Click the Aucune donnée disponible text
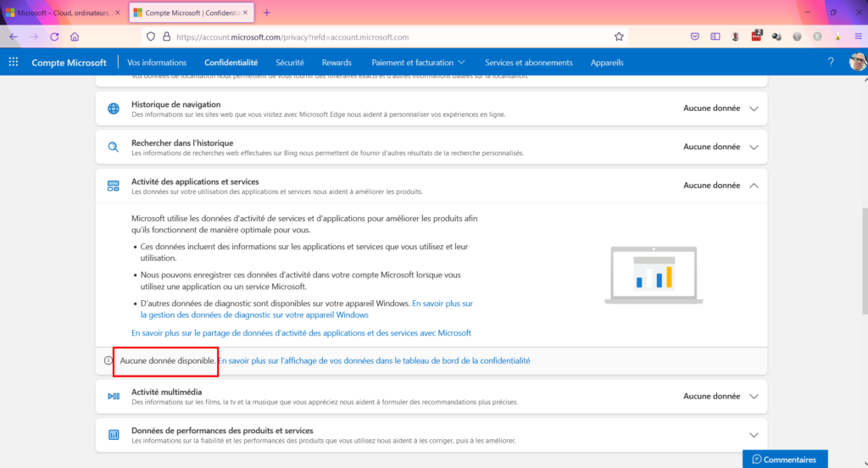 [x=168, y=360]
